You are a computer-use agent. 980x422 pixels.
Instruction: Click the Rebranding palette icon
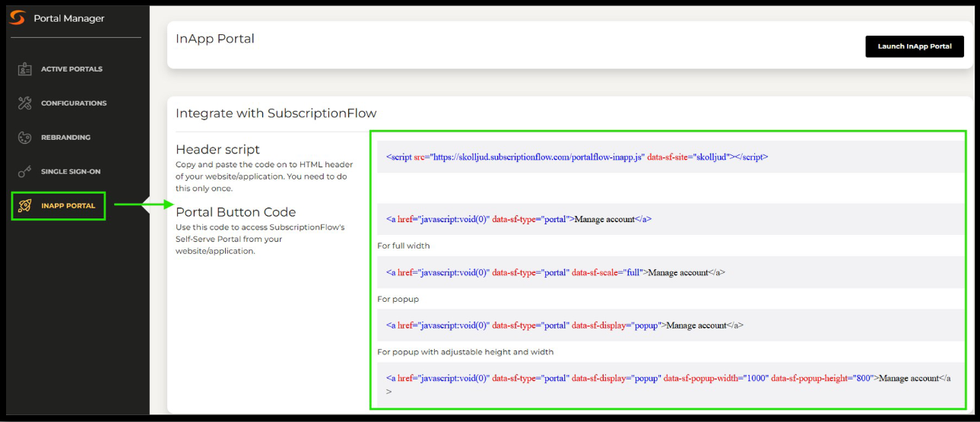pos(24,138)
